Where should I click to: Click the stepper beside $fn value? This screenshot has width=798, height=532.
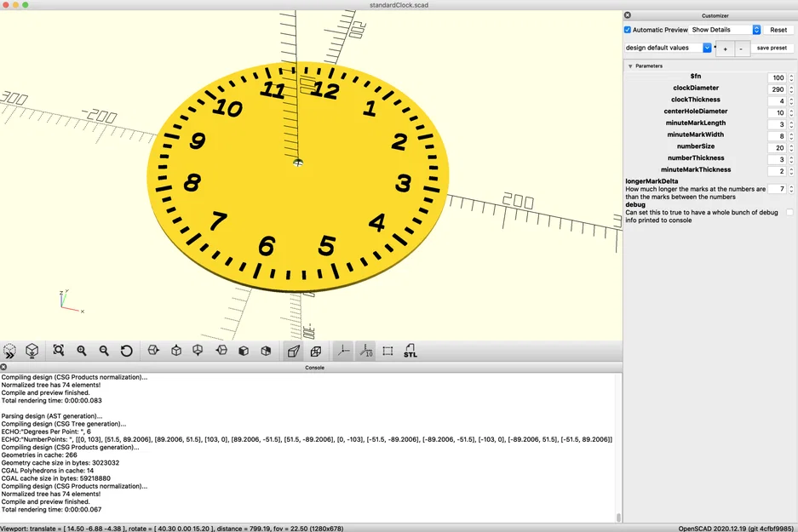(x=791, y=77)
